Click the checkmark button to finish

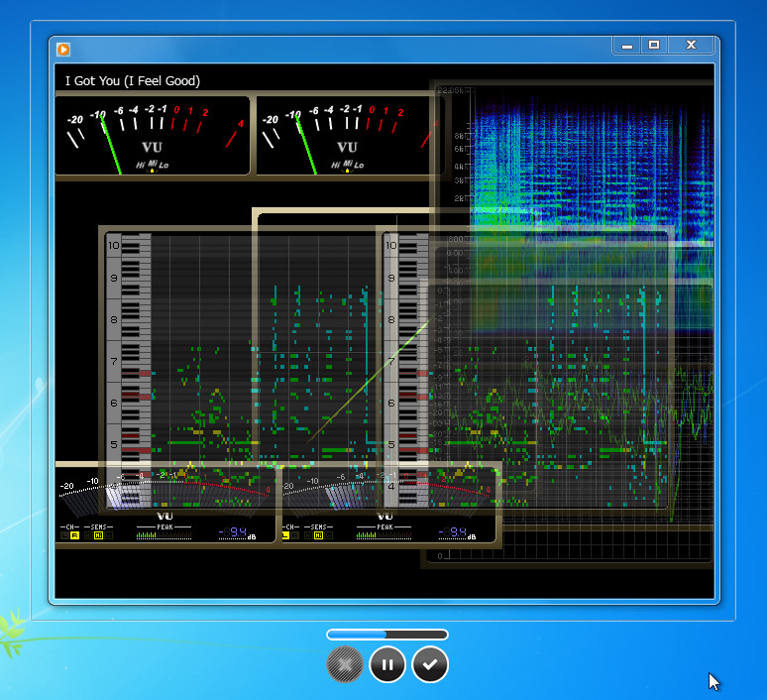tap(430, 664)
